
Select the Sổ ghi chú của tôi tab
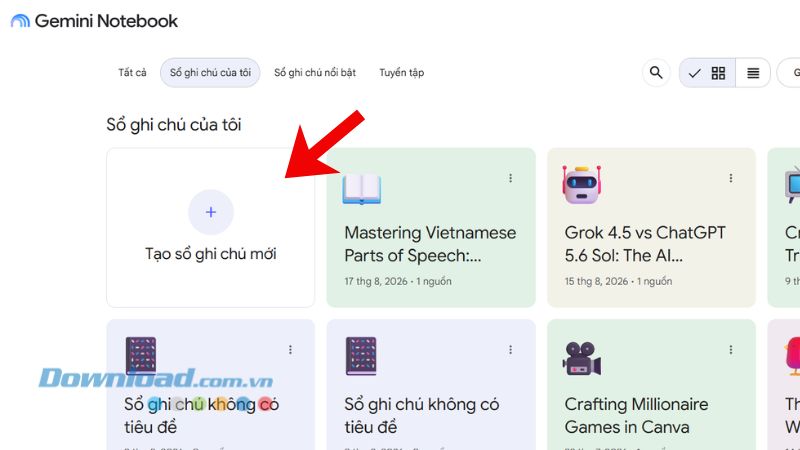point(210,73)
